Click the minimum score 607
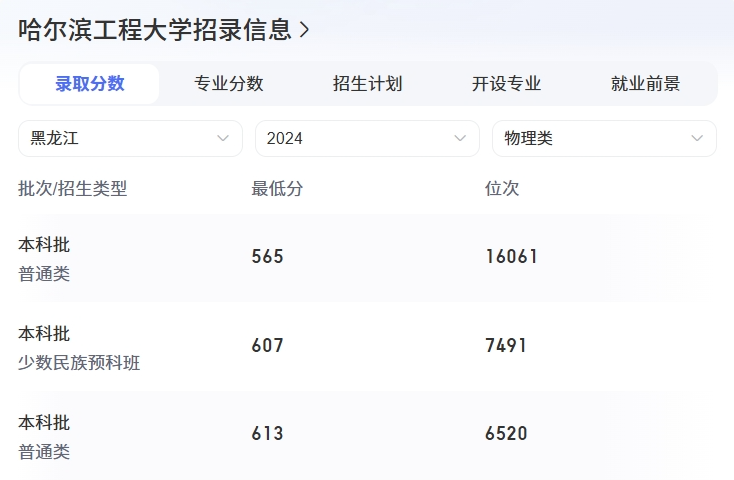The width and height of the screenshot is (734, 480). (268, 346)
